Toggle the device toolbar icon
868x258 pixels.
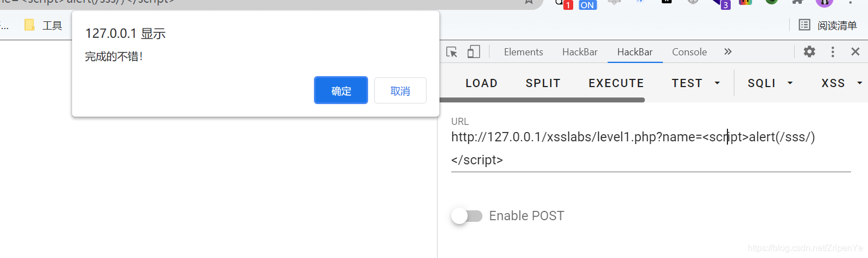click(474, 52)
